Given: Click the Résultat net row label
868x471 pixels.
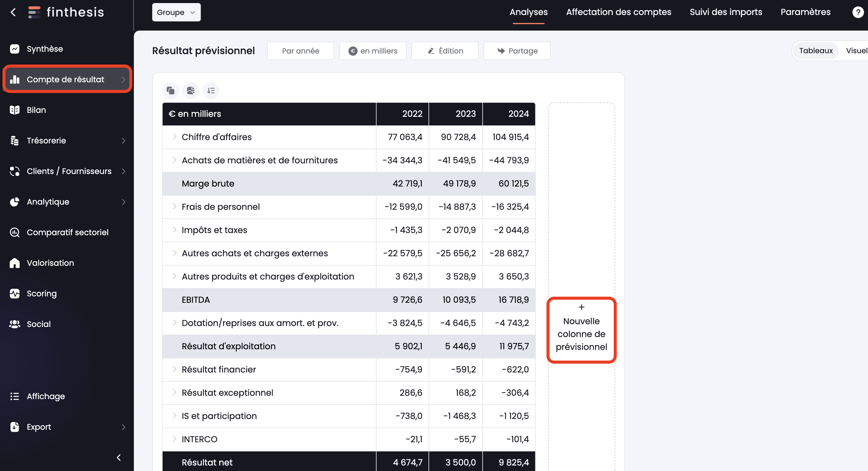Looking at the screenshot, I should coord(207,462).
